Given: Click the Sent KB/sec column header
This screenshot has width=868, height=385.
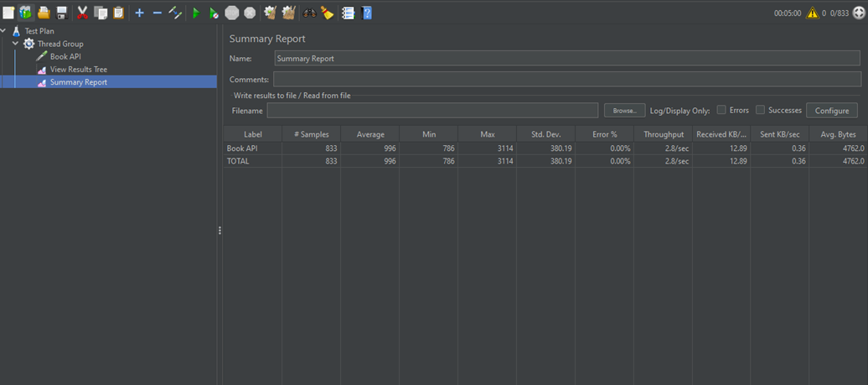Looking at the screenshot, I should [x=780, y=134].
